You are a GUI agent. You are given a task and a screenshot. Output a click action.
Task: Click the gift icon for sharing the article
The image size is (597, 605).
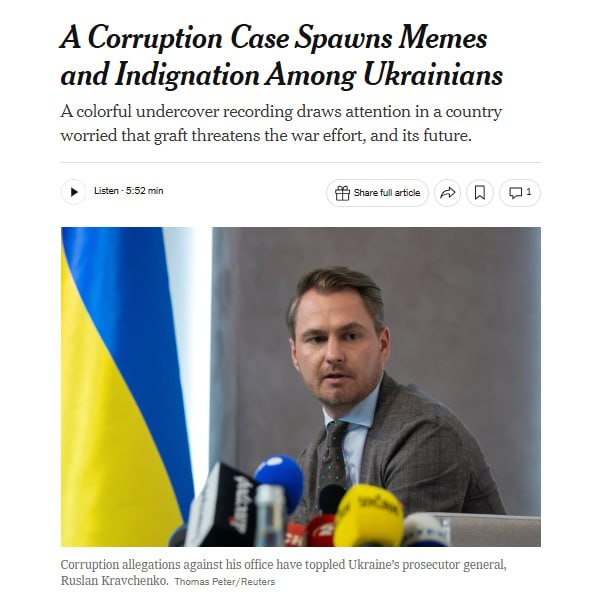tap(342, 193)
